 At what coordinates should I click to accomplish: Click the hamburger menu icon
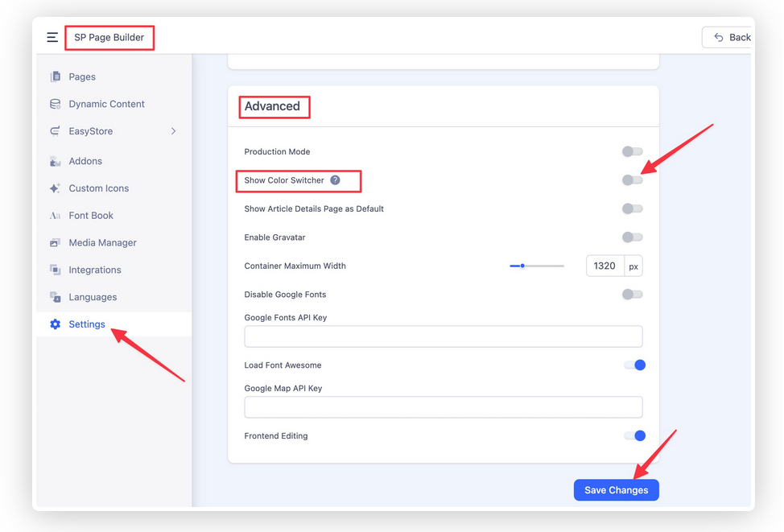click(52, 37)
